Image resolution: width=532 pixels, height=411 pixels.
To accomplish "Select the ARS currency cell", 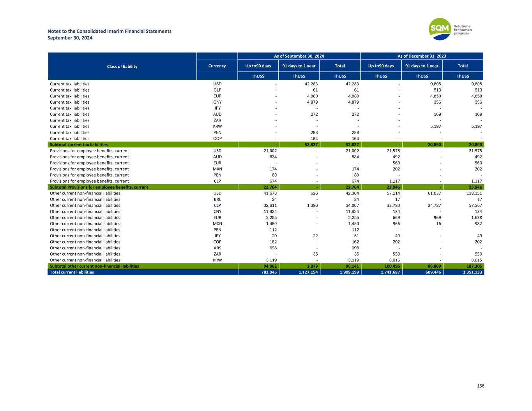I will pos(217,248).
